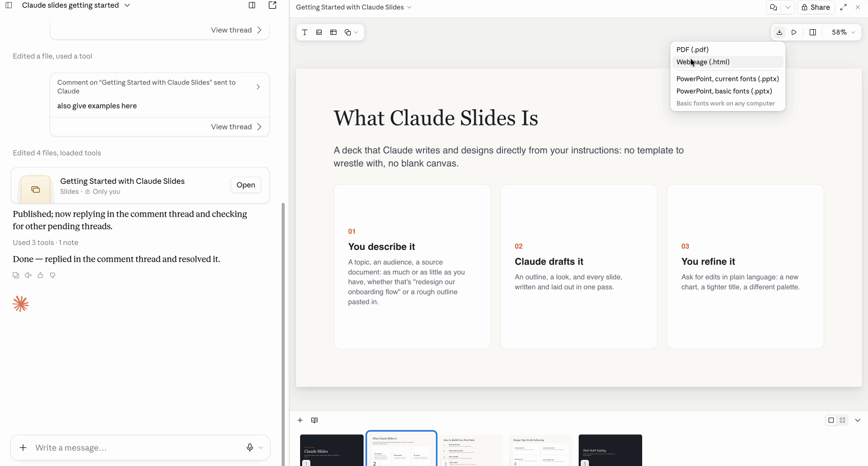Copy the assistant response
The image size is (868, 466).
16,276
